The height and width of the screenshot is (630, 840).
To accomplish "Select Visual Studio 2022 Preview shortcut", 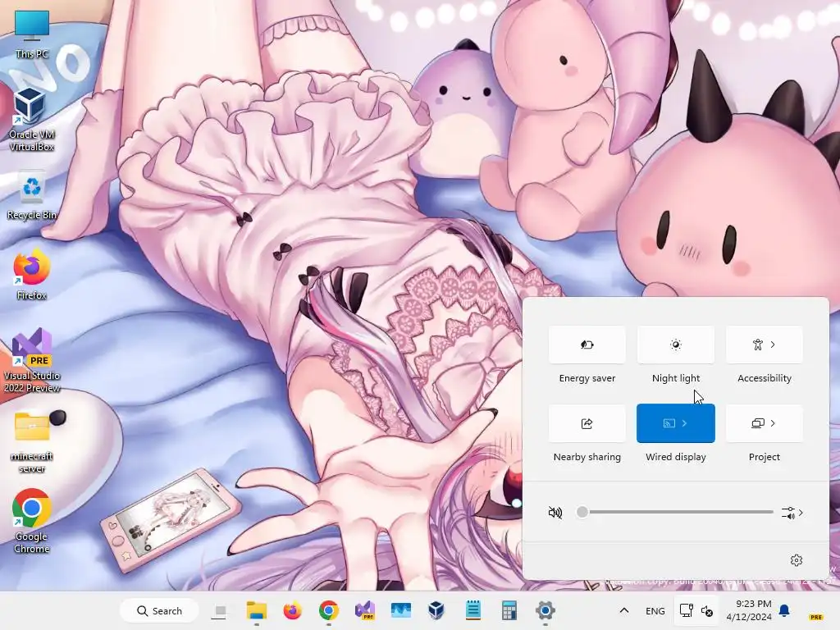I will (32, 360).
